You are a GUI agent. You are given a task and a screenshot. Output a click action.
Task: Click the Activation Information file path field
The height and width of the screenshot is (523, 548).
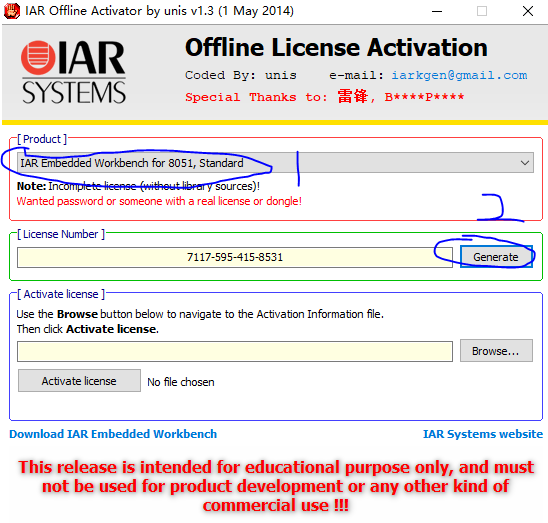(235, 351)
